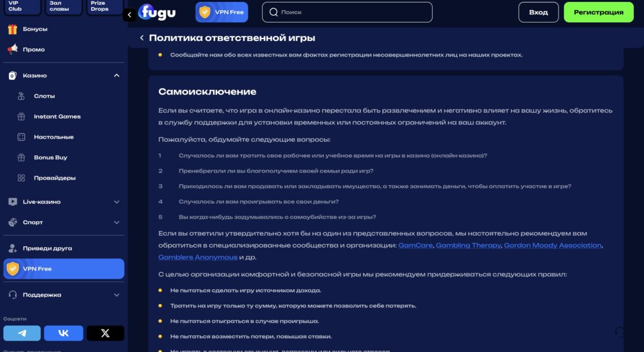Select Bonus Buy menu item

pos(50,157)
